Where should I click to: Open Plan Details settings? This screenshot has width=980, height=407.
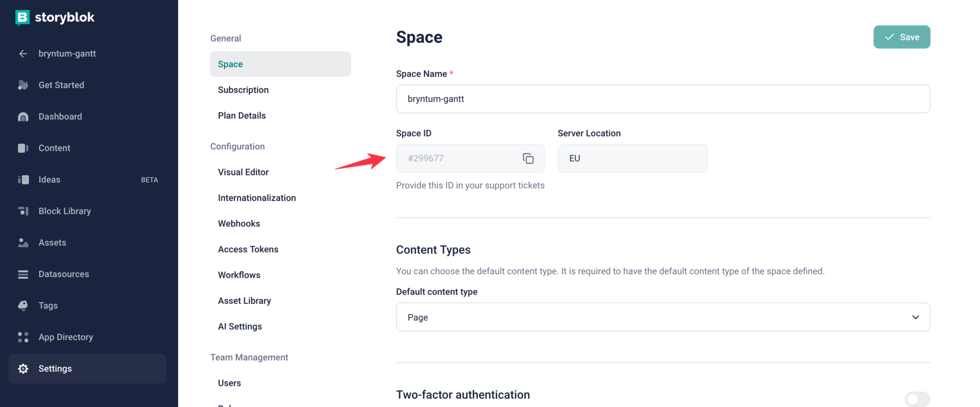[x=242, y=116]
